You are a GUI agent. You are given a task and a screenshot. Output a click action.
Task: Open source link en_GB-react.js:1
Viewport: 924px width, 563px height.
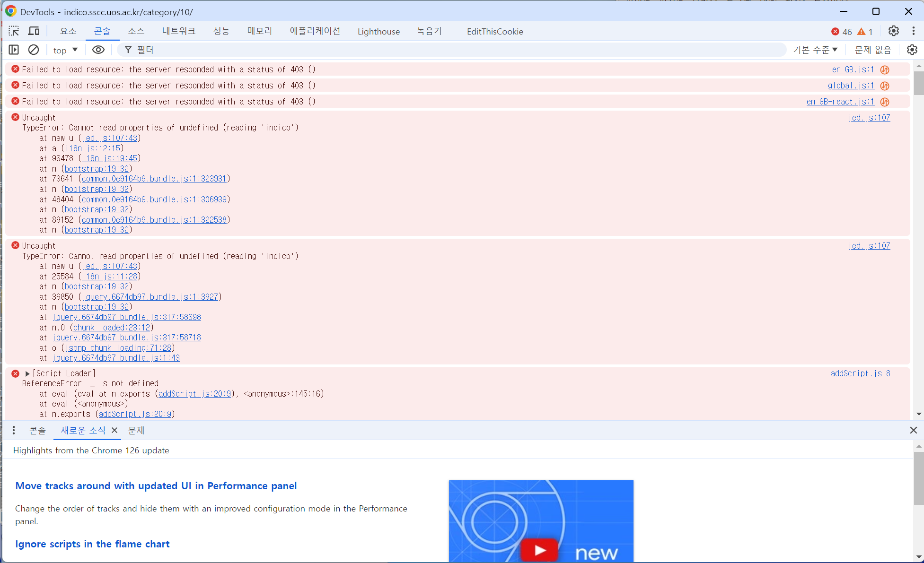(840, 102)
